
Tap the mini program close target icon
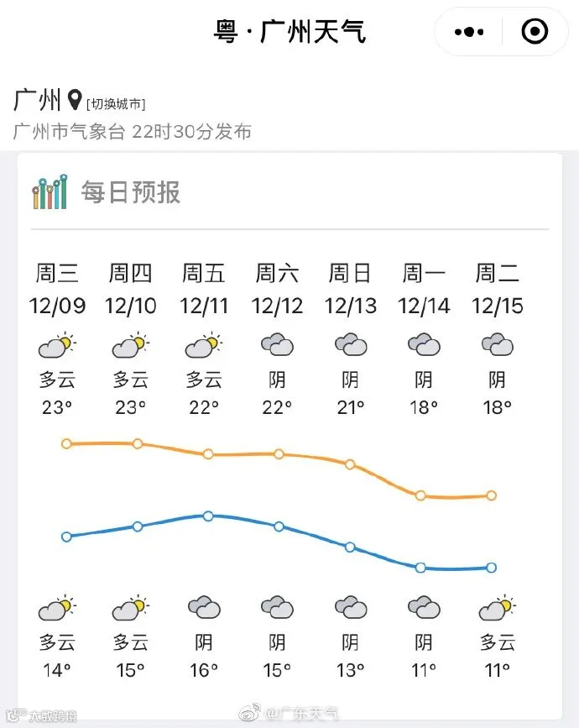(535, 32)
